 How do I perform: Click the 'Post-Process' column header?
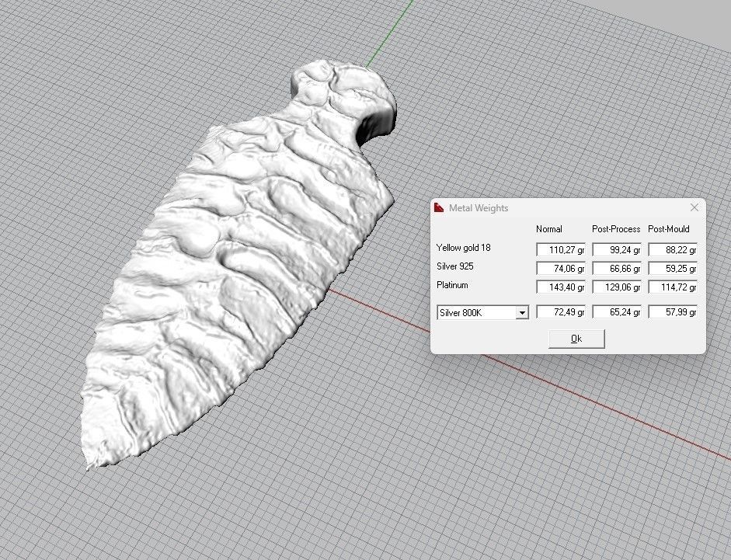click(x=616, y=229)
